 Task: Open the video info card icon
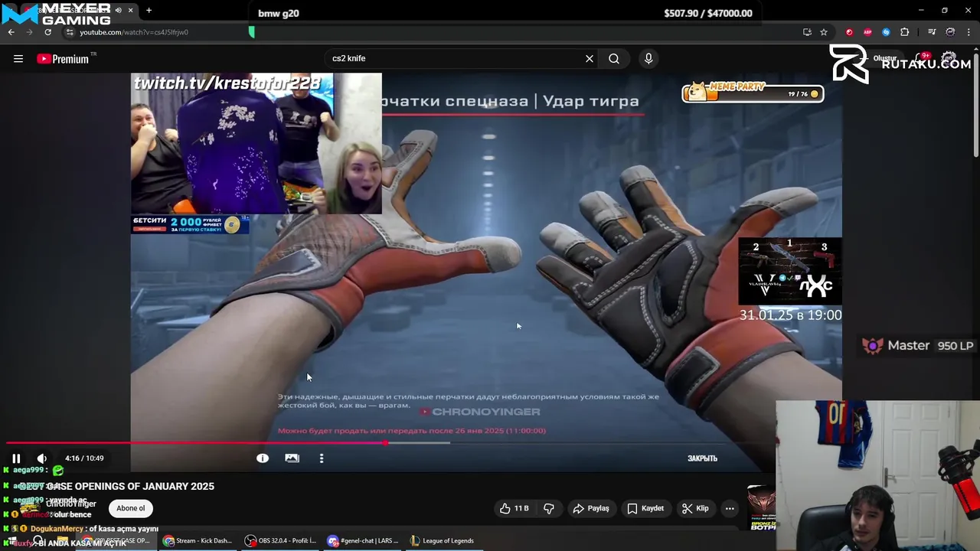tap(263, 458)
